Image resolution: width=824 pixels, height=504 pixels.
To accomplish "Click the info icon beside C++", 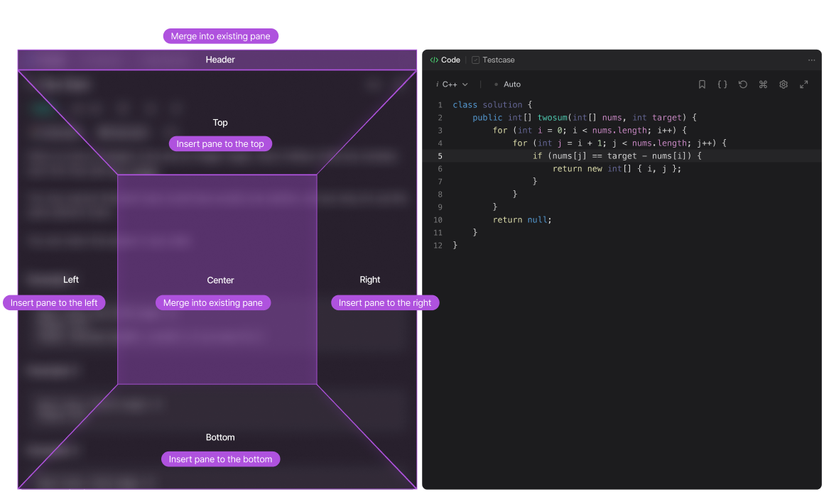I will pos(437,84).
